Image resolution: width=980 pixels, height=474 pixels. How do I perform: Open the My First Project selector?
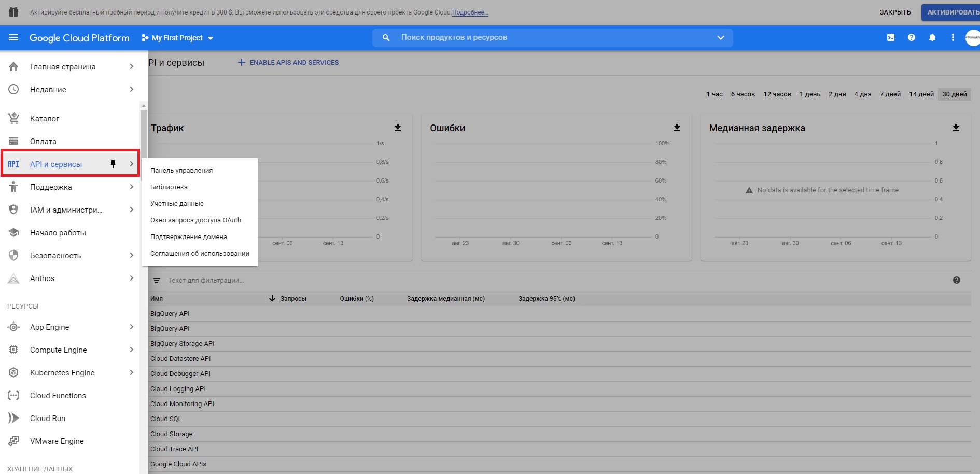[x=177, y=38]
